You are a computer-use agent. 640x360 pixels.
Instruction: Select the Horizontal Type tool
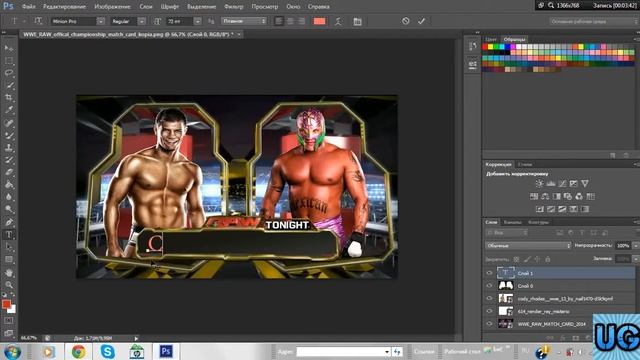click(9, 235)
